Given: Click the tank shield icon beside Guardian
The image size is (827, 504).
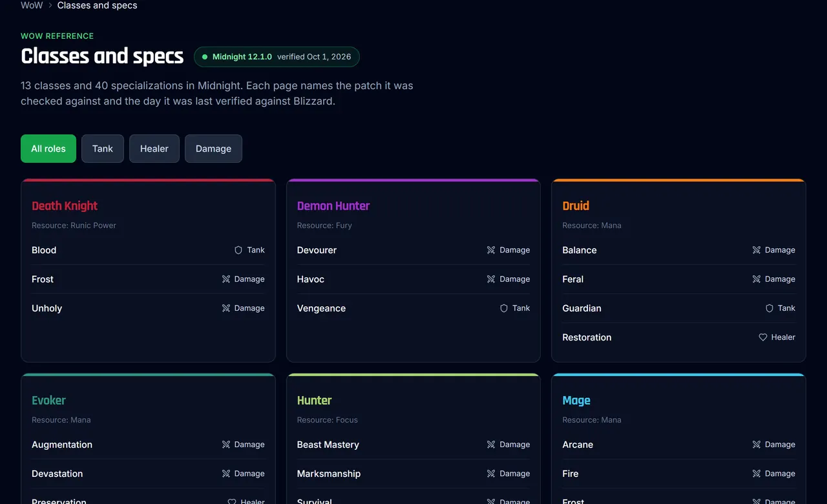Looking at the screenshot, I should click(769, 308).
